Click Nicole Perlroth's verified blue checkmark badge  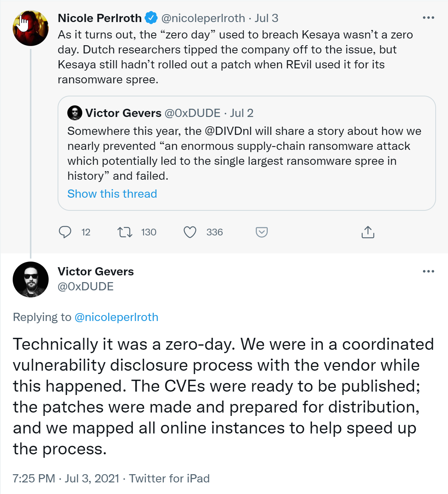151,17
